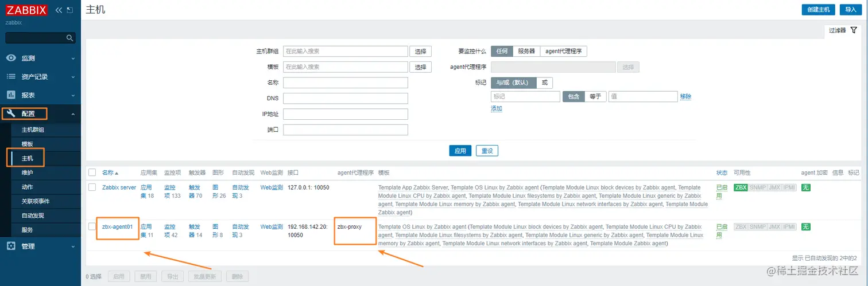The image size is (868, 286).
Task: Open 关联项事件 in the sidebar
Action: [36, 201]
